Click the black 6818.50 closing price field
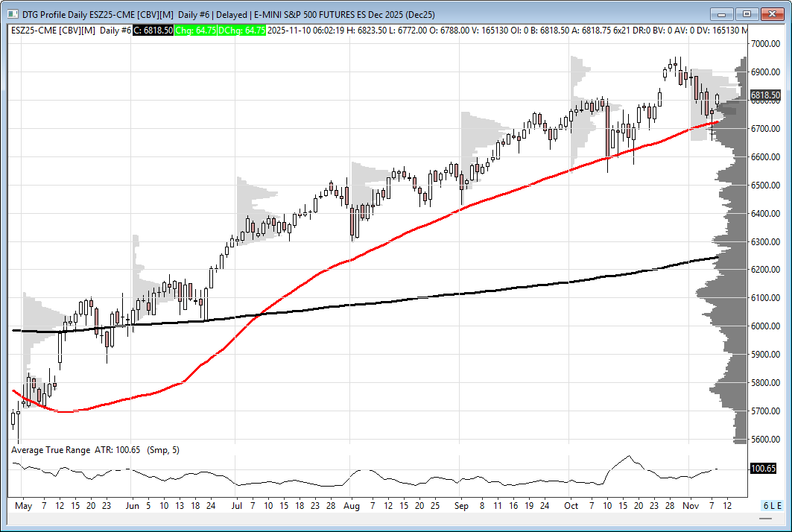 pyautogui.click(x=153, y=30)
